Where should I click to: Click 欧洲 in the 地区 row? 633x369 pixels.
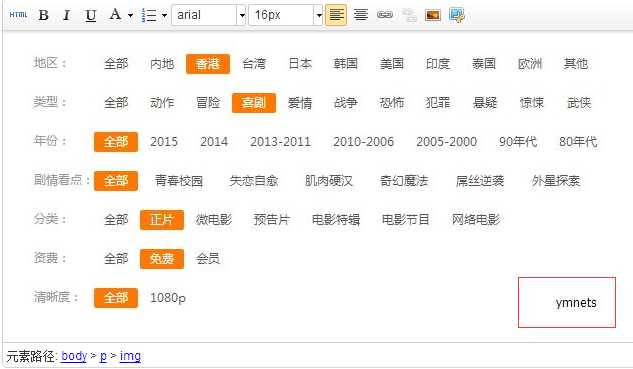pos(530,64)
